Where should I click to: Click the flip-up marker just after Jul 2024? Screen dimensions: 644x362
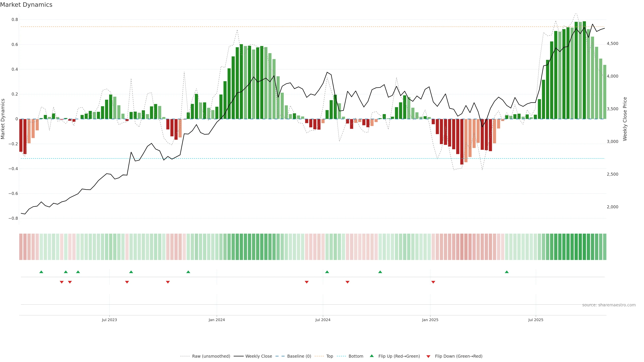[x=327, y=272]
